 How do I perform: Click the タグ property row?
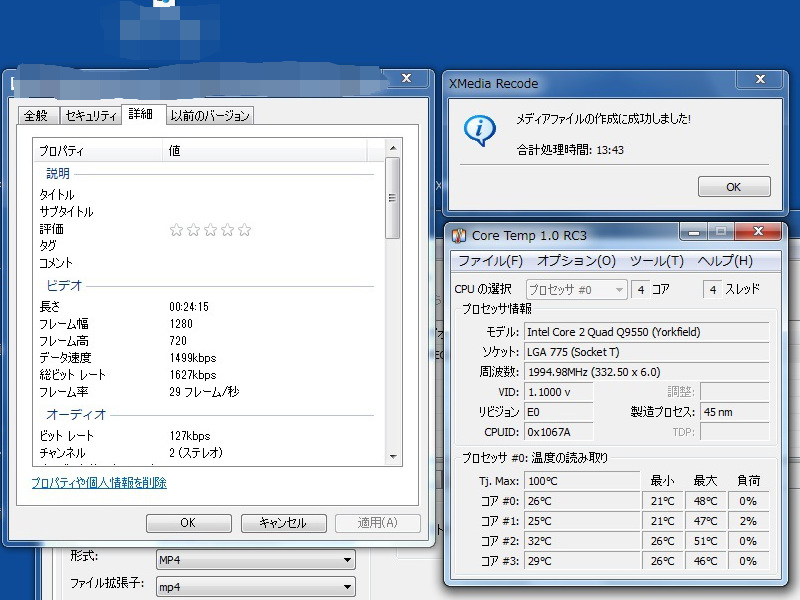[209, 245]
